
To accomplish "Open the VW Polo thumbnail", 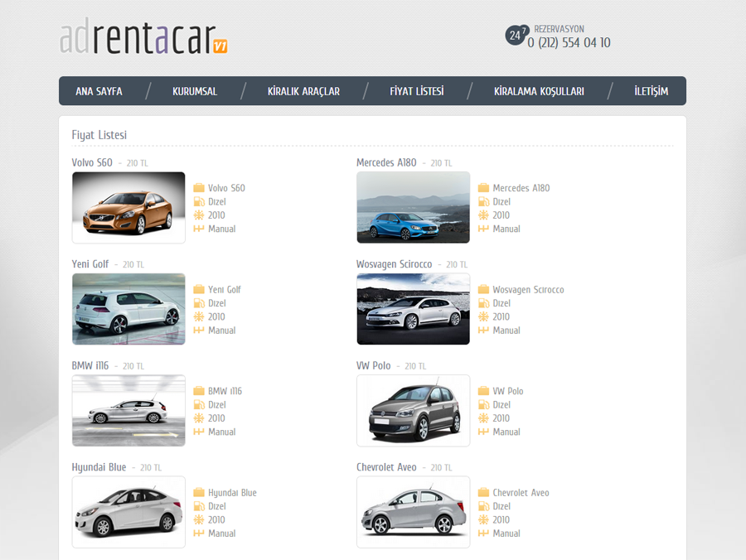I will point(413,411).
